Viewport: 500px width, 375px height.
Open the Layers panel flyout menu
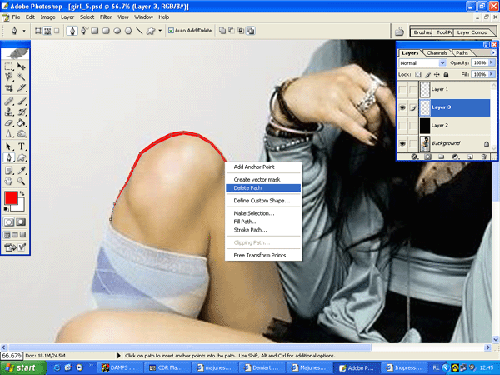click(x=493, y=53)
